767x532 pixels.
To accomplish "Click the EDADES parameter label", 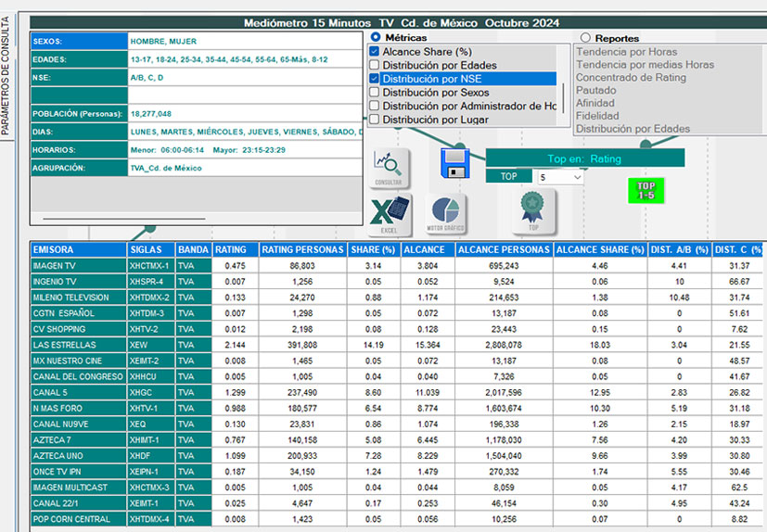I will pyautogui.click(x=79, y=59).
